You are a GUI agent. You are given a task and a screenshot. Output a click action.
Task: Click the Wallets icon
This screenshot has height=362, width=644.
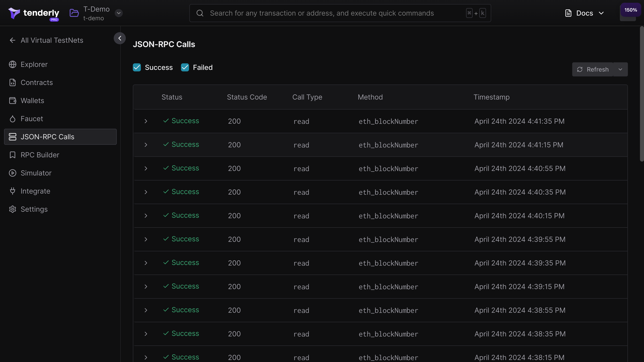point(13,101)
